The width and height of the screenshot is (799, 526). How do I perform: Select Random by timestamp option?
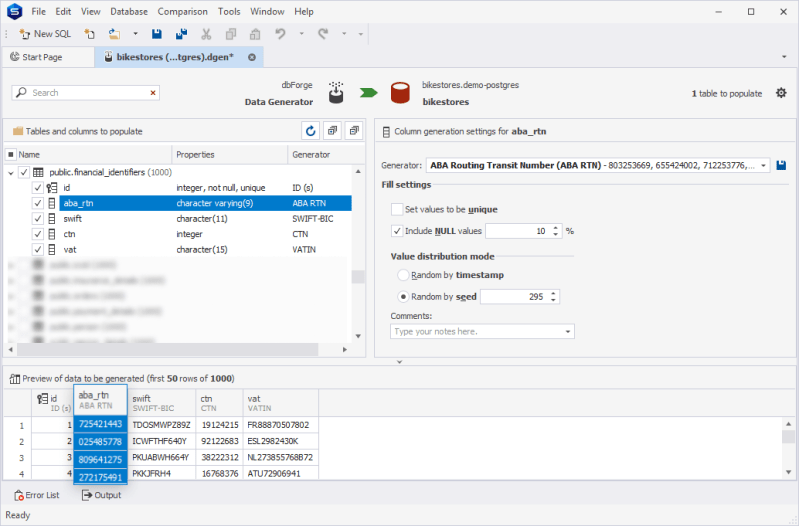(x=403, y=275)
